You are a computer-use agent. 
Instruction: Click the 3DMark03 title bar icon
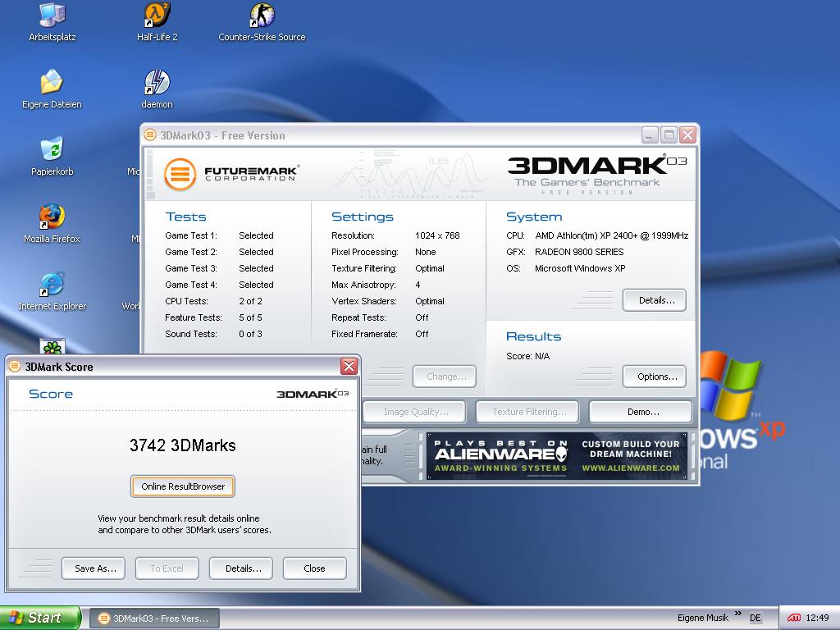coord(151,135)
